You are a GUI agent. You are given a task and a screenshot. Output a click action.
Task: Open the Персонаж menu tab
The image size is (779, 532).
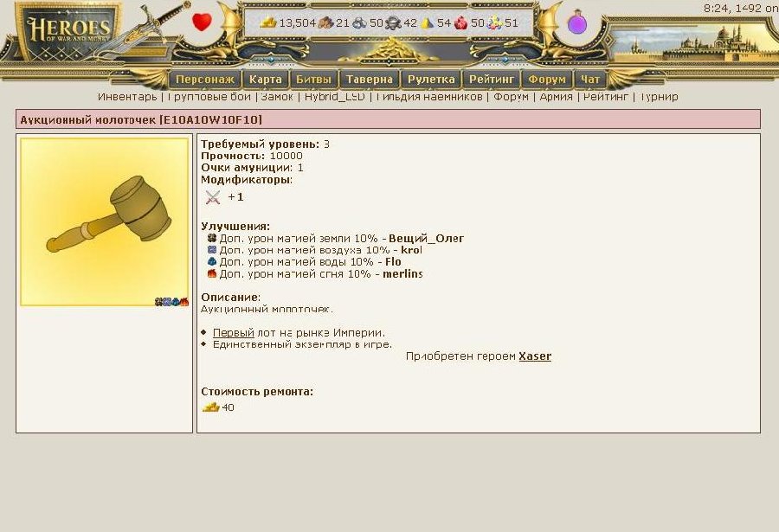point(204,80)
